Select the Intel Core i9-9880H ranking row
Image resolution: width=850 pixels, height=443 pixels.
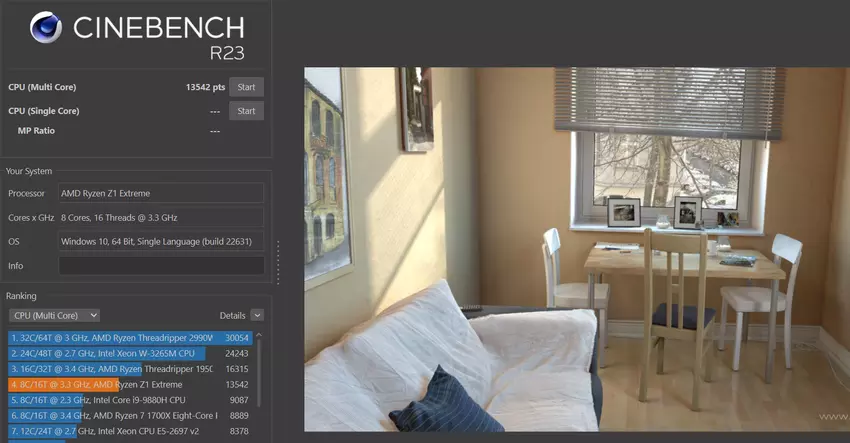coord(130,400)
